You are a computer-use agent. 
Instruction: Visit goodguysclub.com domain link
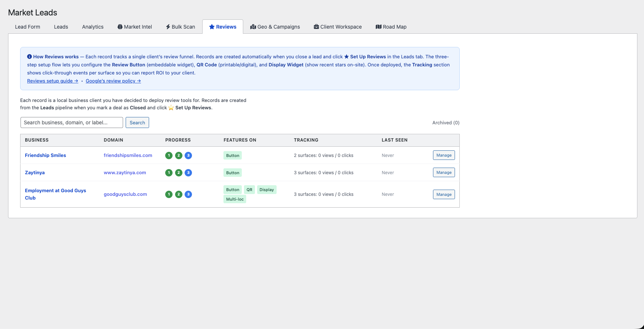tap(125, 194)
